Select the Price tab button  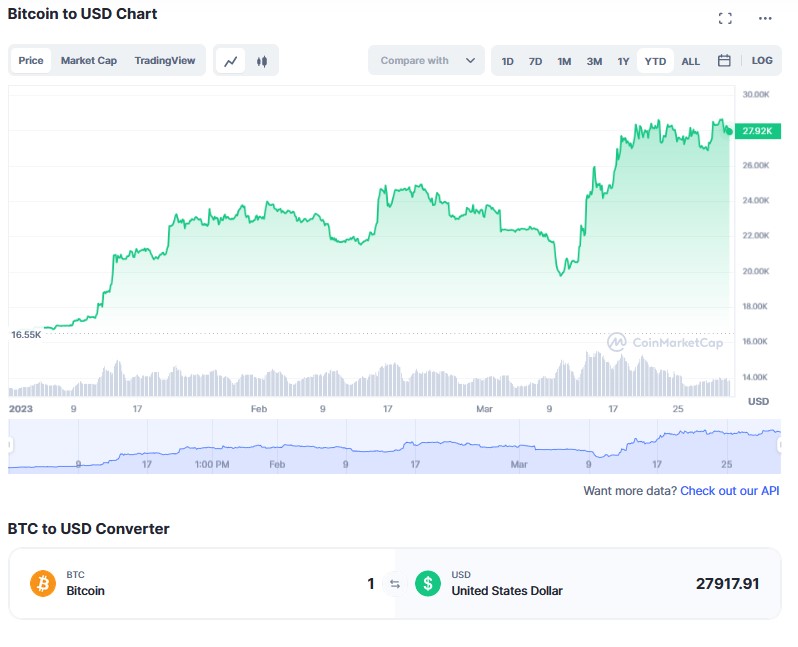[31, 60]
